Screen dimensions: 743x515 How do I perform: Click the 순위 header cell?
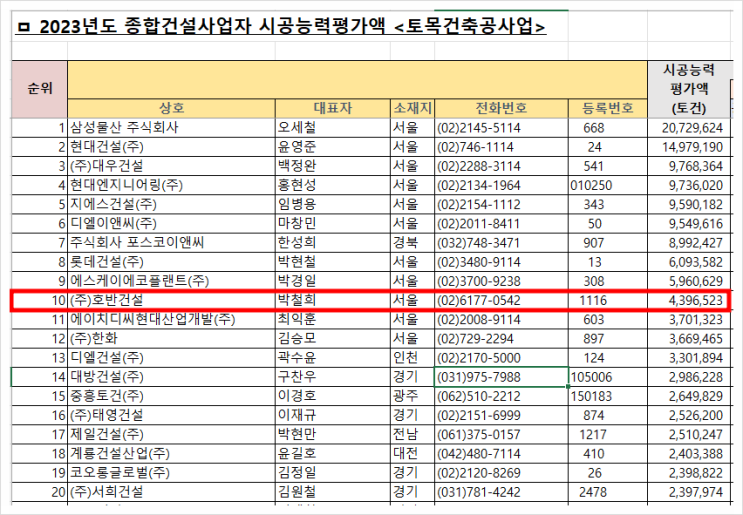[x=40, y=89]
